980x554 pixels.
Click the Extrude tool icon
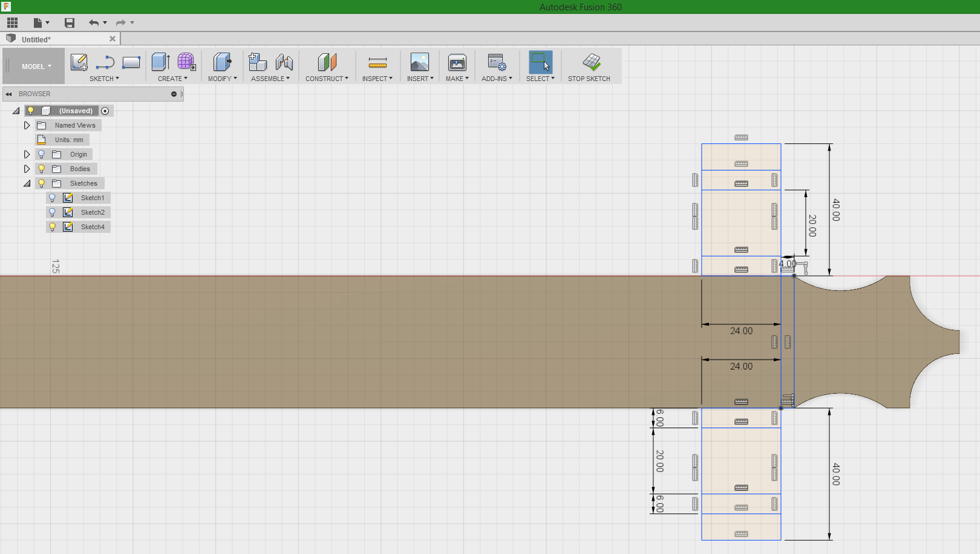(x=161, y=62)
